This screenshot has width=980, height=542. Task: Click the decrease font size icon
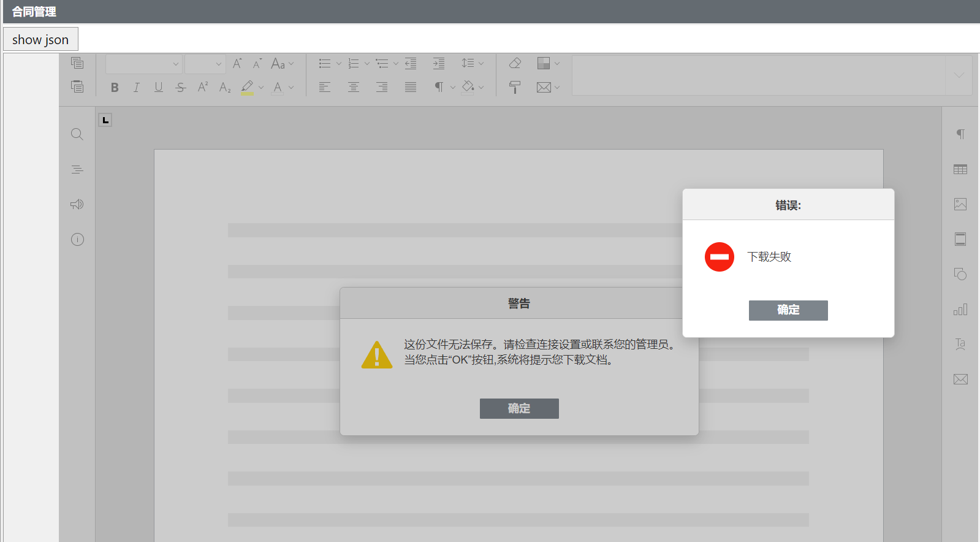(257, 63)
